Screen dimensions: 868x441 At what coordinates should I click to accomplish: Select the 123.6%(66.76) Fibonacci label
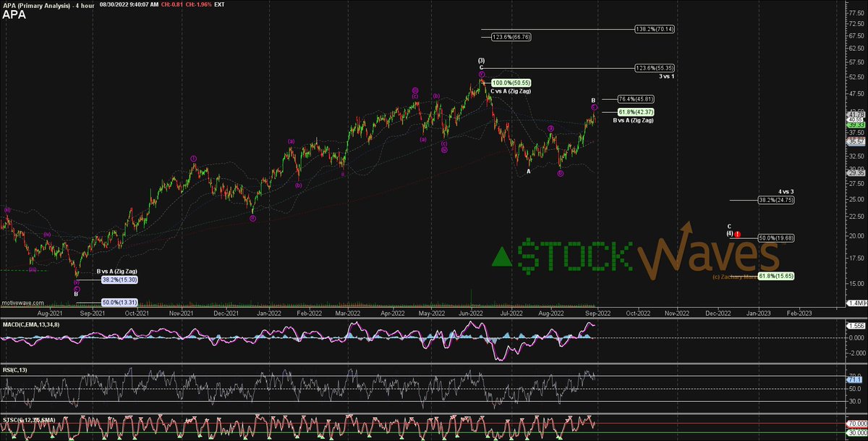pos(511,36)
